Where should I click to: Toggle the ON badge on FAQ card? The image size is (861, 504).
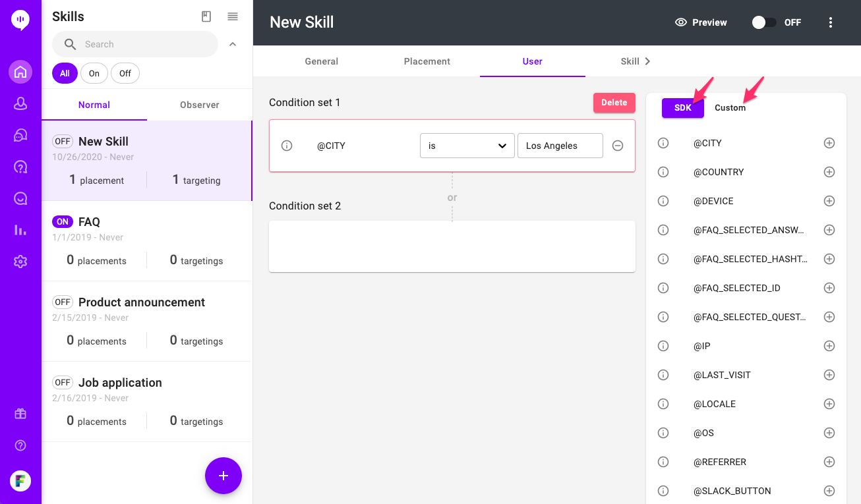point(63,222)
